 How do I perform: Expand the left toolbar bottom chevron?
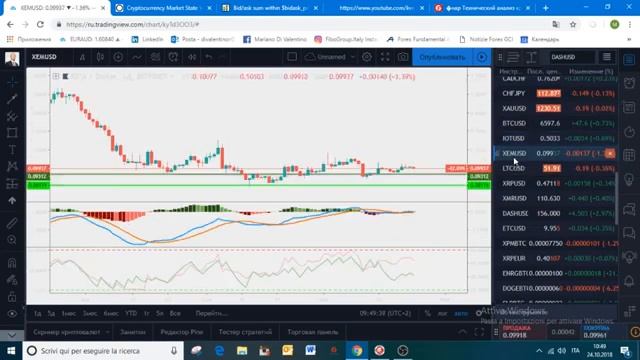tap(12, 335)
